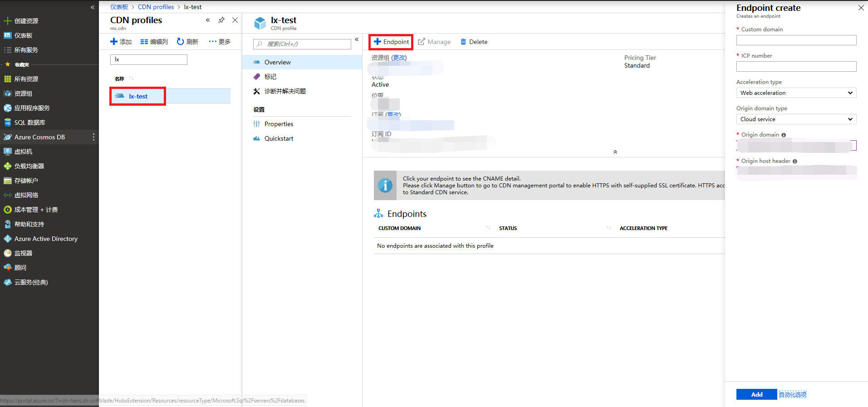Image resolution: width=868 pixels, height=407 pixels.
Task: Click Delete in the lx-test toolbar
Action: tap(474, 42)
